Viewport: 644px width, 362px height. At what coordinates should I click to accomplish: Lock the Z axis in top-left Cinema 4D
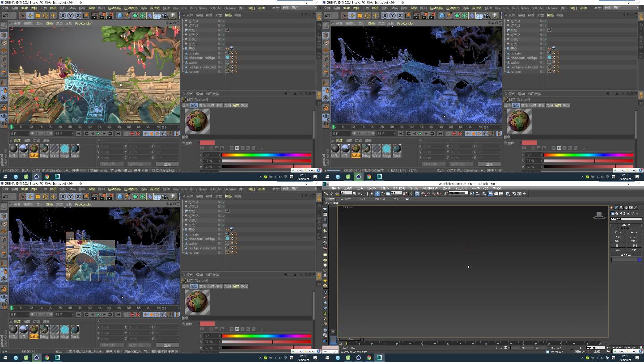tap(78, 16)
